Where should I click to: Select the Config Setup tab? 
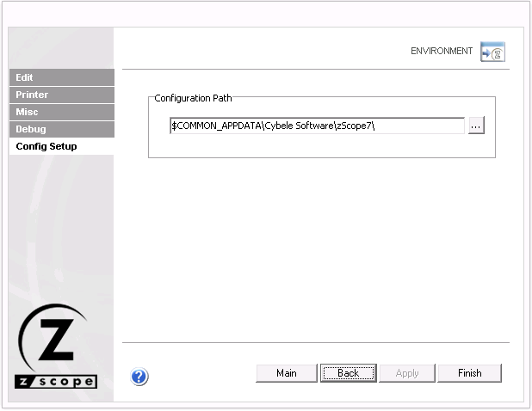coord(61,146)
